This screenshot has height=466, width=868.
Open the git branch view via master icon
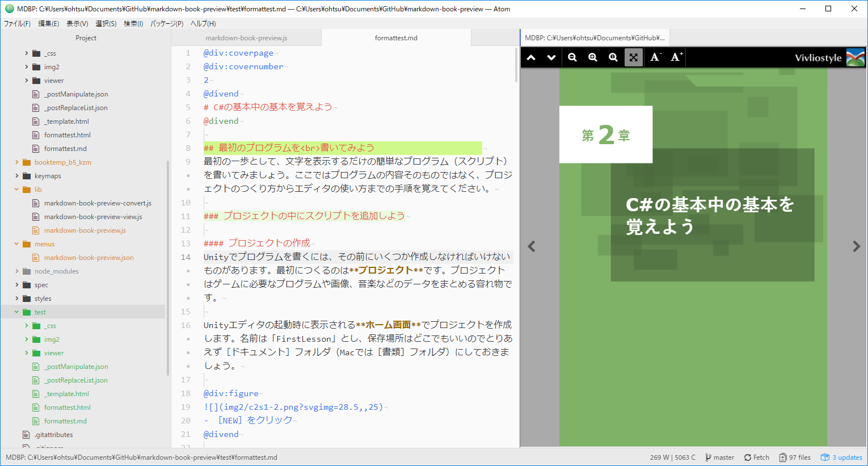coord(719,457)
